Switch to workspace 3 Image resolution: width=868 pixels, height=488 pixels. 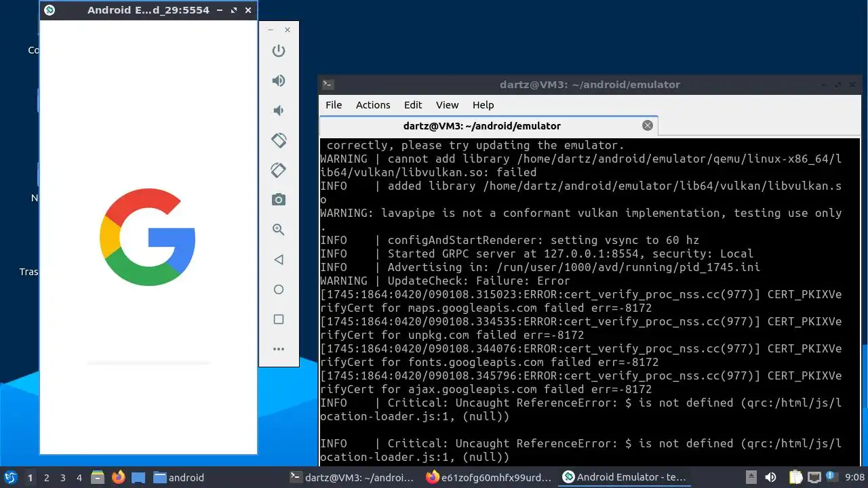pyautogui.click(x=63, y=478)
